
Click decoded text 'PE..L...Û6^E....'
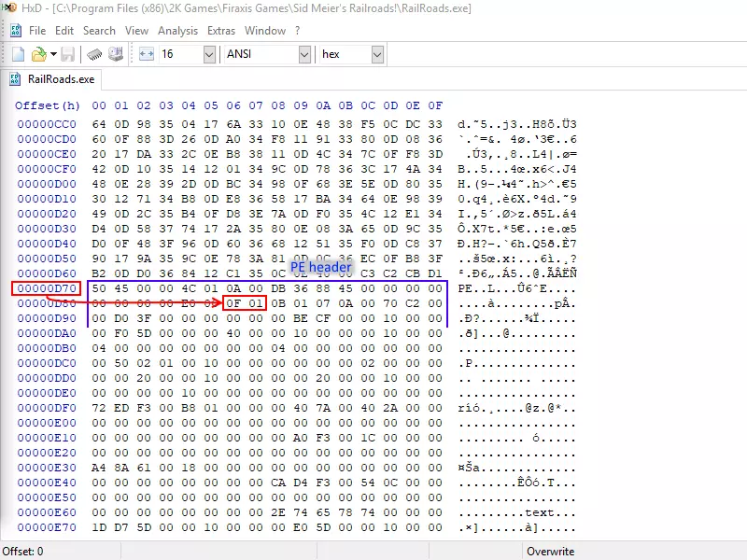coord(517,288)
